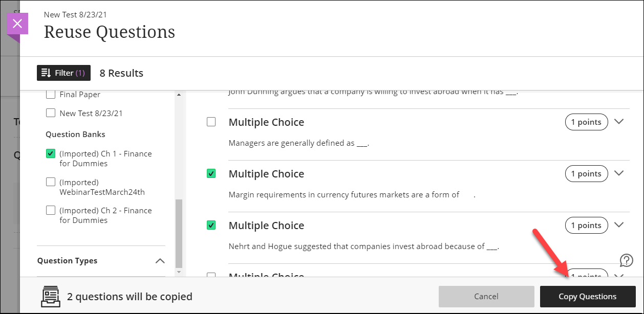This screenshot has height=314, width=644.
Task: Expand the Nehrt and Hogue question chevron
Action: [x=619, y=225]
